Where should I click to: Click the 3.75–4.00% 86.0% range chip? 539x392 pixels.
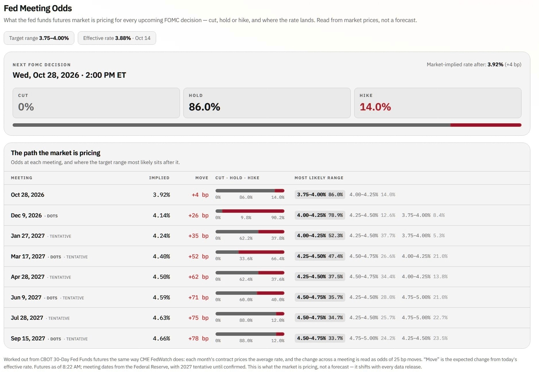point(320,194)
